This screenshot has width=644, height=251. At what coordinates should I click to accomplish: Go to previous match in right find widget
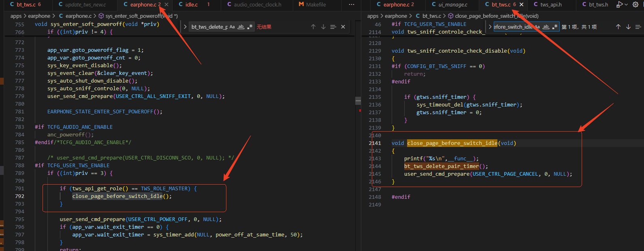[x=618, y=27]
